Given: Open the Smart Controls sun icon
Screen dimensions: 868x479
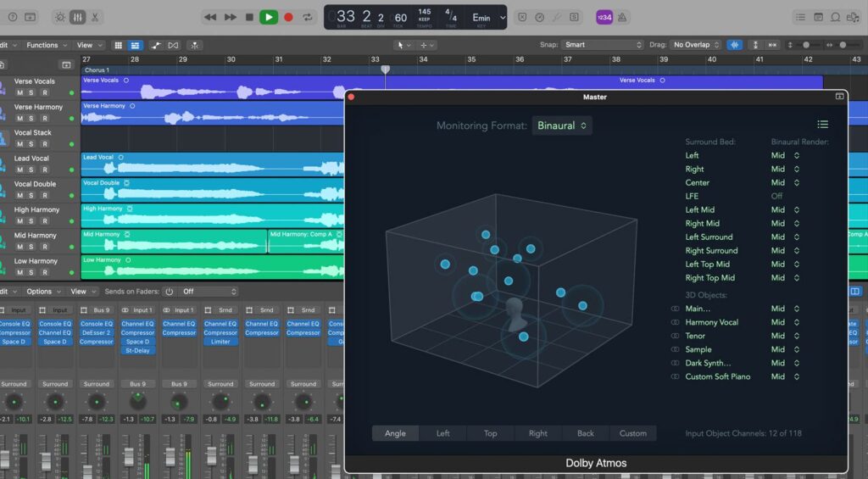Looking at the screenshot, I should point(60,17).
